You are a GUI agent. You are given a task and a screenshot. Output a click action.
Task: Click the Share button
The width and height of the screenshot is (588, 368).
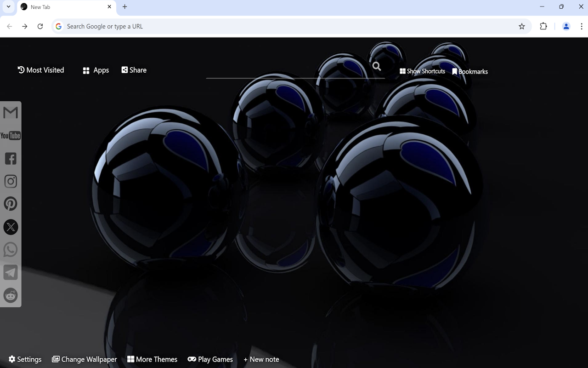tap(134, 70)
